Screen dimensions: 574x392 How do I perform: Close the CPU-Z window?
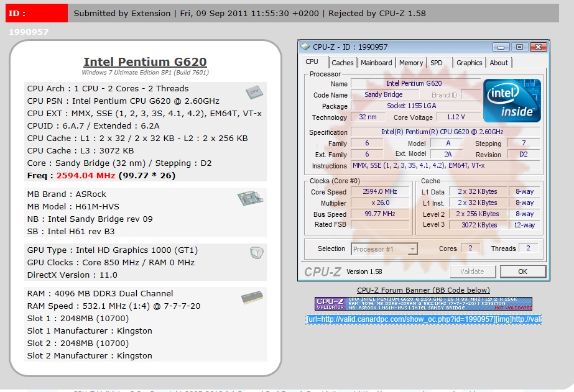pos(538,47)
